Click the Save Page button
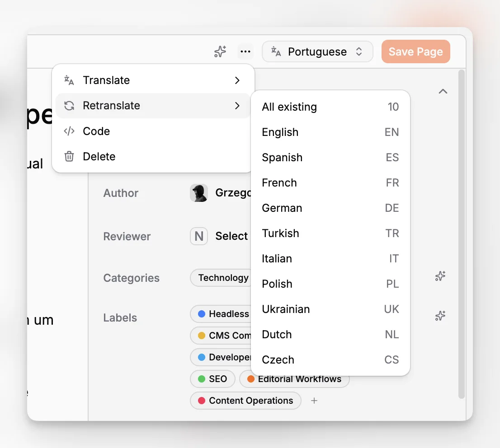This screenshot has width=500, height=448. (x=415, y=51)
